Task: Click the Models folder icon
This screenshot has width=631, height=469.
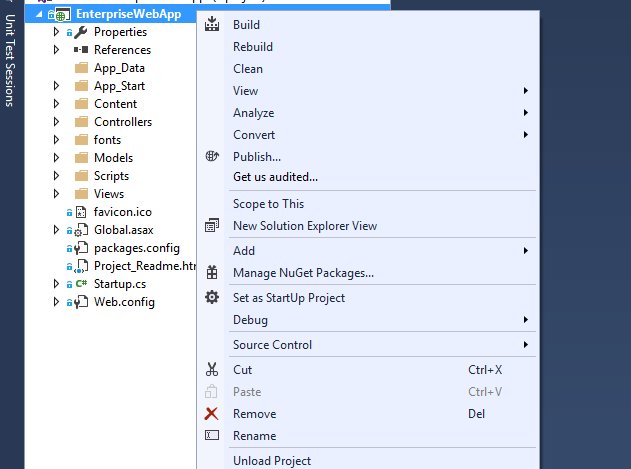Action: (81, 157)
